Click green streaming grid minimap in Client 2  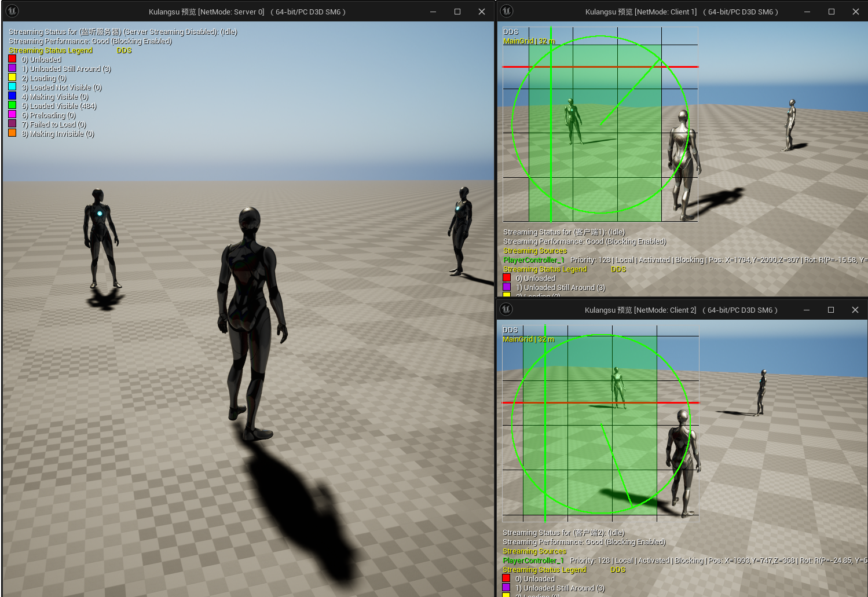click(x=600, y=423)
